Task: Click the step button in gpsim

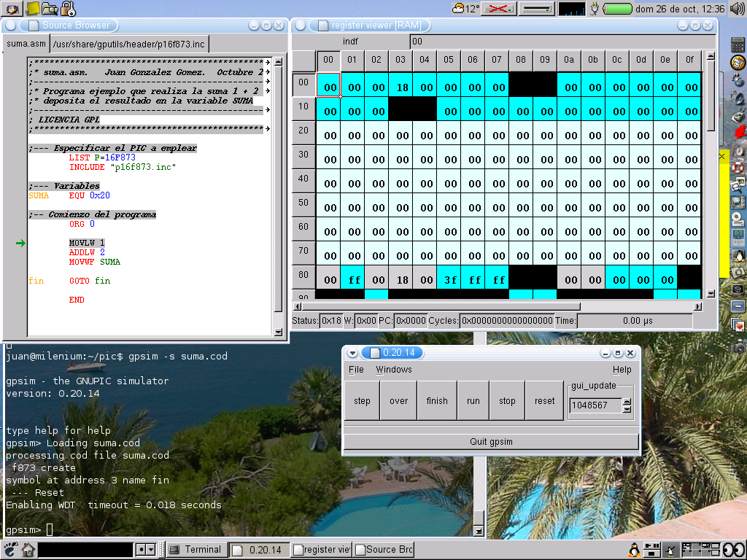Action: click(362, 400)
